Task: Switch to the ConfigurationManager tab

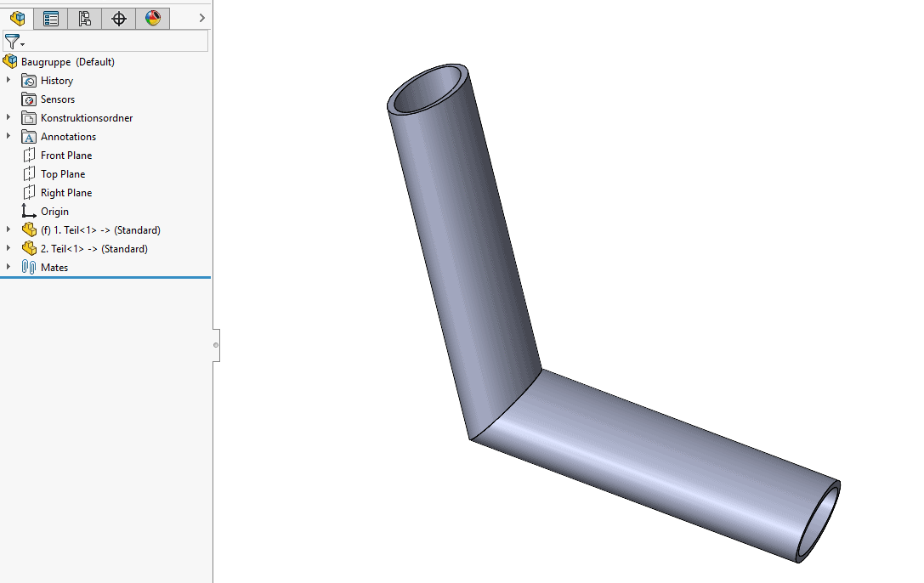Action: point(85,18)
